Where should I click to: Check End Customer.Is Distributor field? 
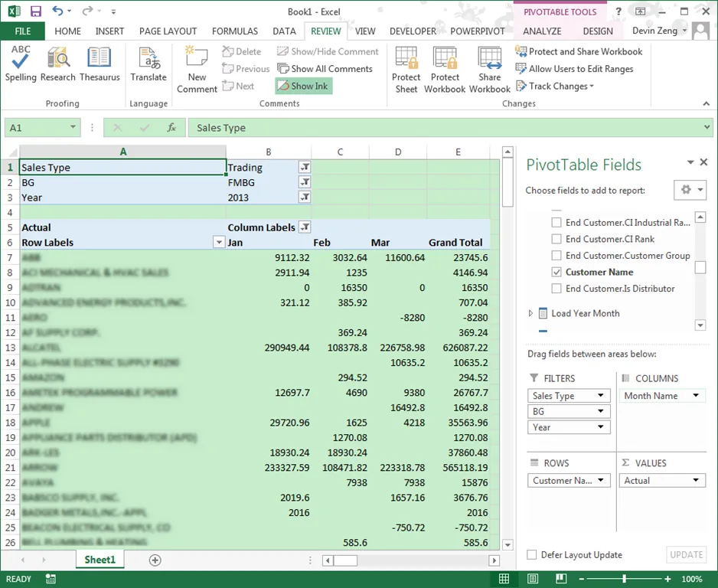click(x=556, y=289)
